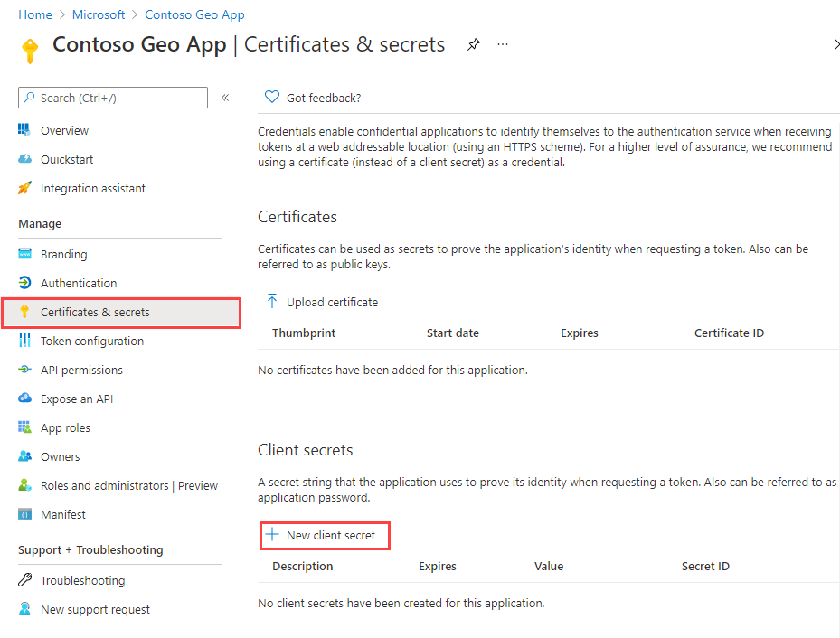Click the Overview grid icon
Viewport: 840px width, 638px height.
point(25,130)
